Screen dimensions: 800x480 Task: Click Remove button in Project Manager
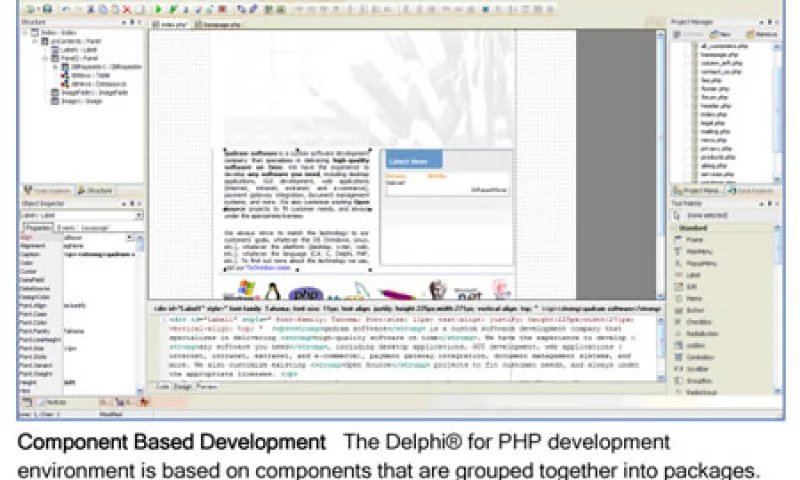click(762, 34)
